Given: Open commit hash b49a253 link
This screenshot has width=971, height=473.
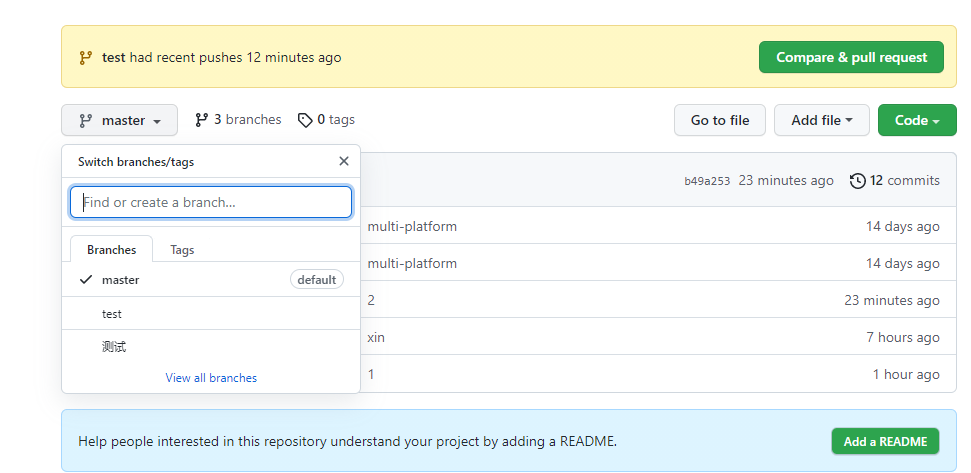Looking at the screenshot, I should coord(707,181).
